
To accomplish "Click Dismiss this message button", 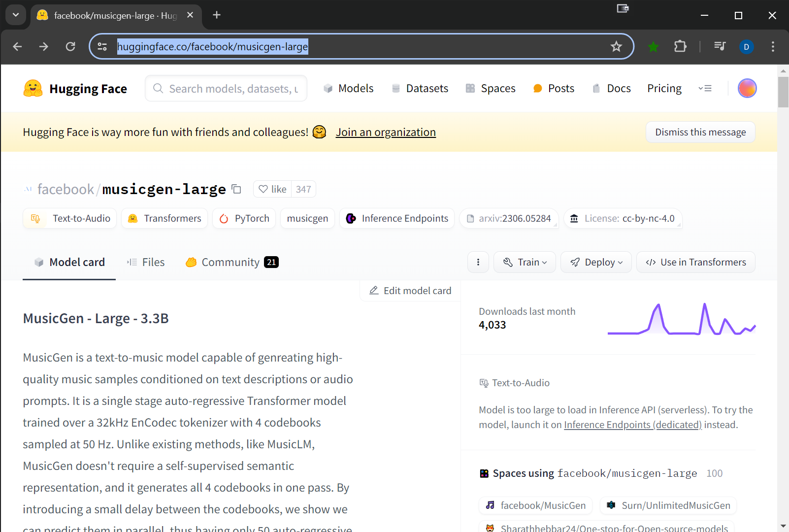I will click(700, 132).
